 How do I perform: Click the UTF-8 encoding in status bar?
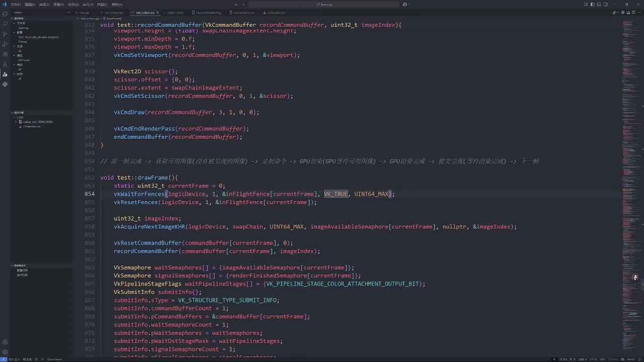point(593,359)
